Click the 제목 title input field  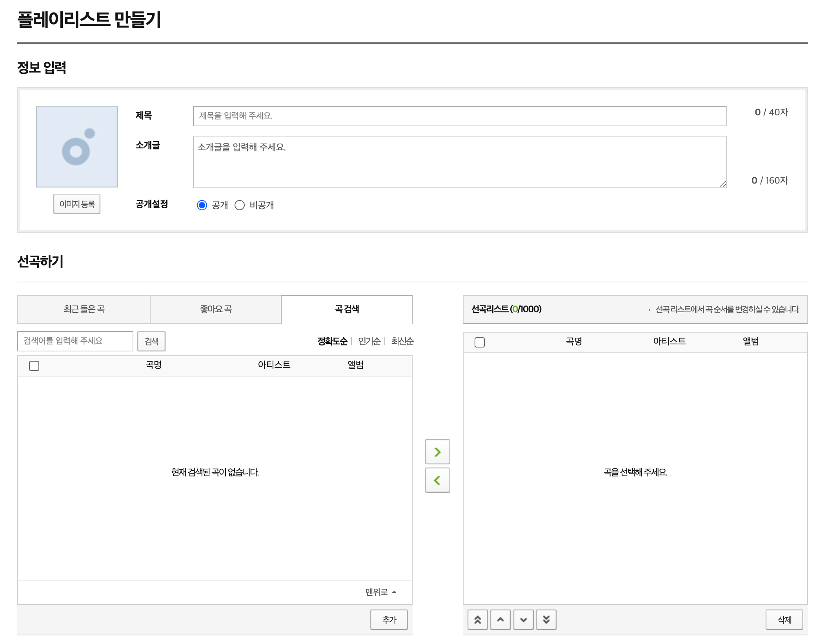point(460,116)
